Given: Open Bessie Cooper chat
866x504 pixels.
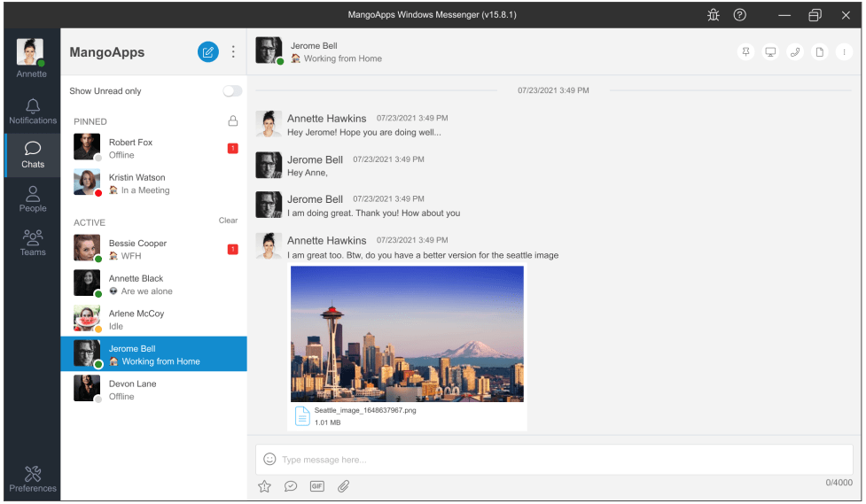Looking at the screenshot, I should coord(154,249).
